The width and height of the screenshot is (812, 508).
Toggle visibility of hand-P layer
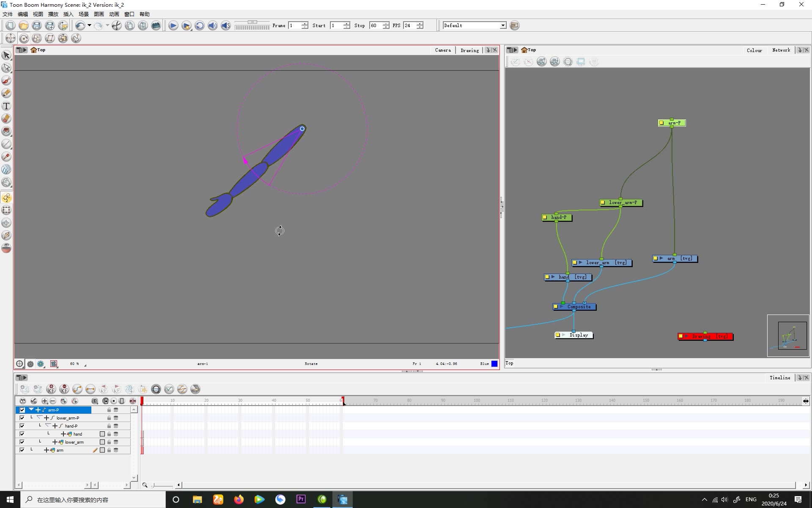22,425
